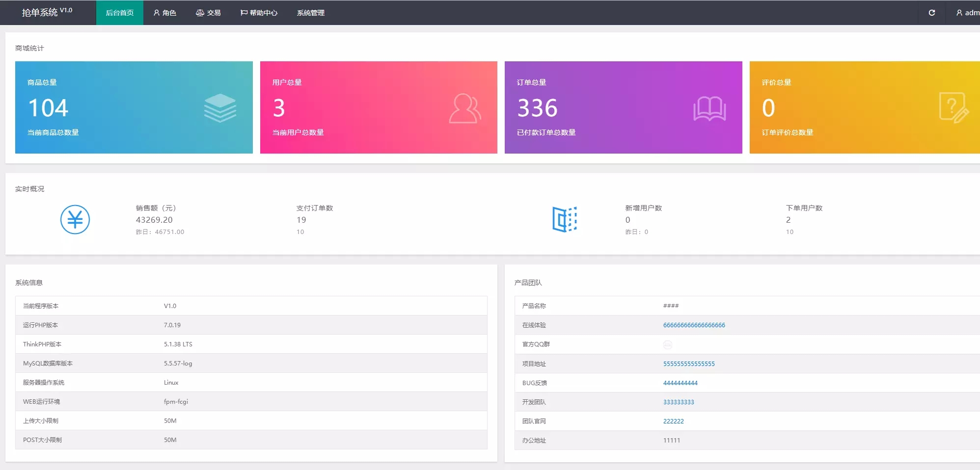
Task: Open the 后台首页 tab
Action: 120,13
